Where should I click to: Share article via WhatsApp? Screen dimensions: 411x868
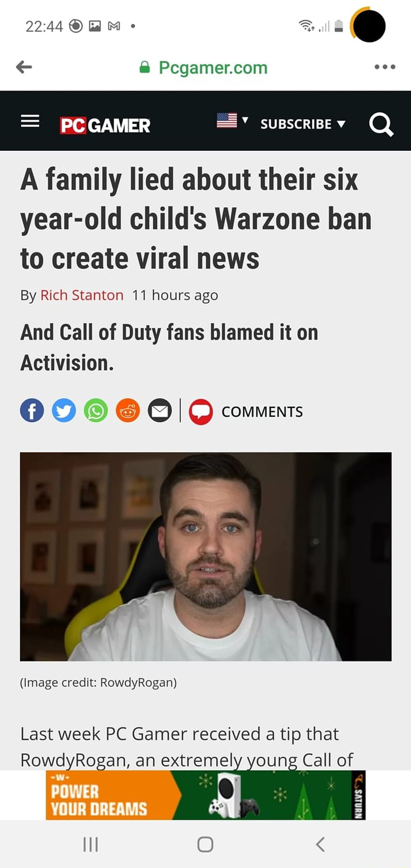click(96, 411)
